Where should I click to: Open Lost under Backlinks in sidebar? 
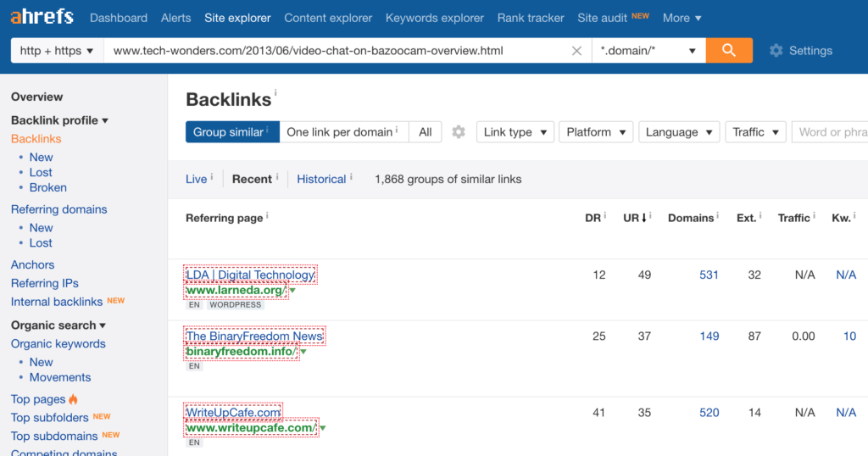[x=41, y=172]
